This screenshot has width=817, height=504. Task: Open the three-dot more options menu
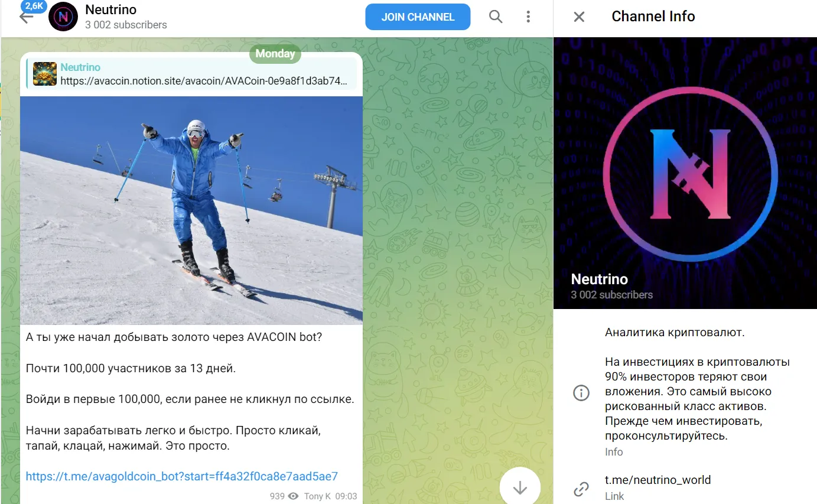(529, 17)
